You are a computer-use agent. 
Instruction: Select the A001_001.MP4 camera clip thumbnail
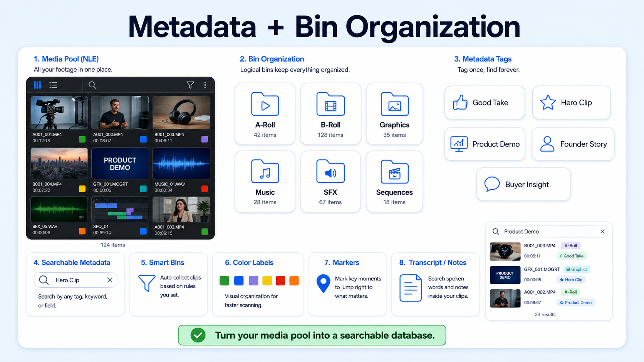point(59,112)
